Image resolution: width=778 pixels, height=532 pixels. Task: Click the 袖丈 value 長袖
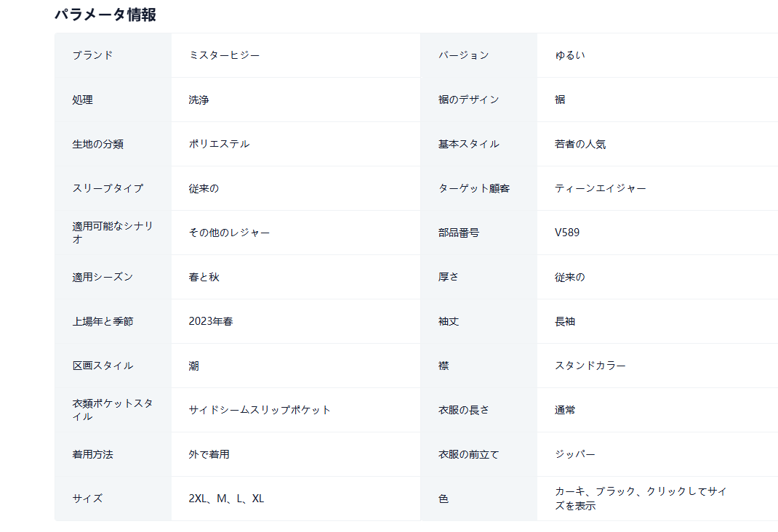click(565, 321)
